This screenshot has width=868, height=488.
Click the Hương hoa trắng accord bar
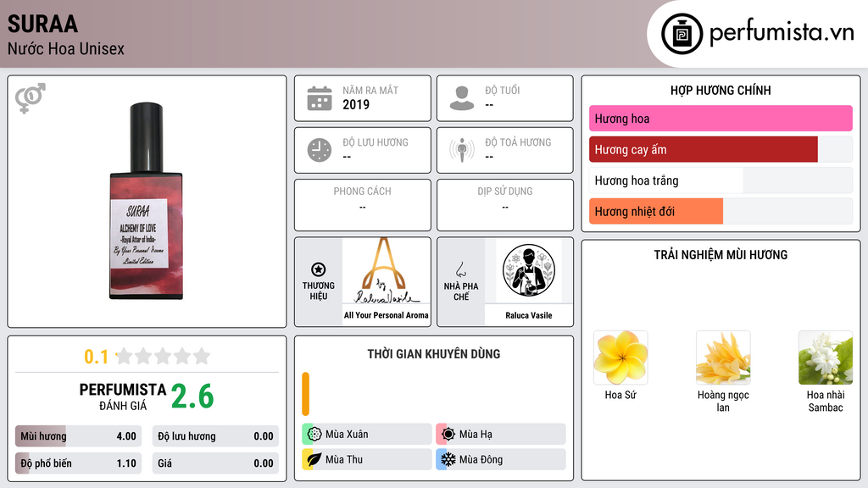[721, 180]
